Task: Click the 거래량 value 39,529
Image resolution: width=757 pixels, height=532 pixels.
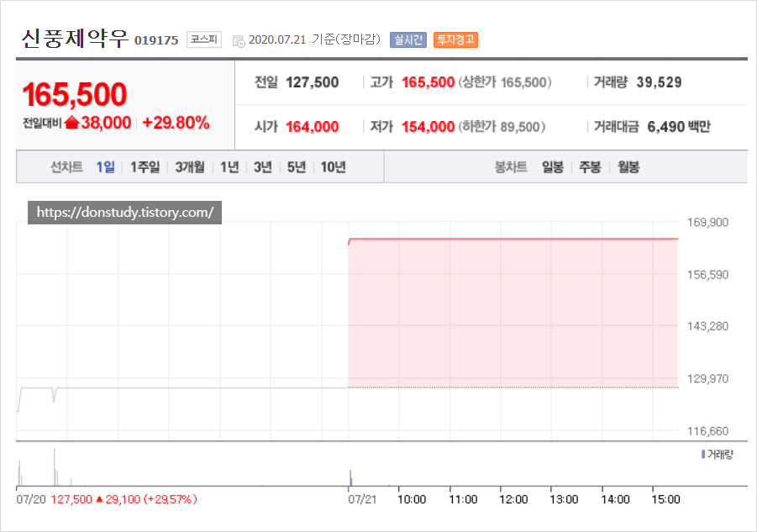Action: pyautogui.click(x=659, y=82)
